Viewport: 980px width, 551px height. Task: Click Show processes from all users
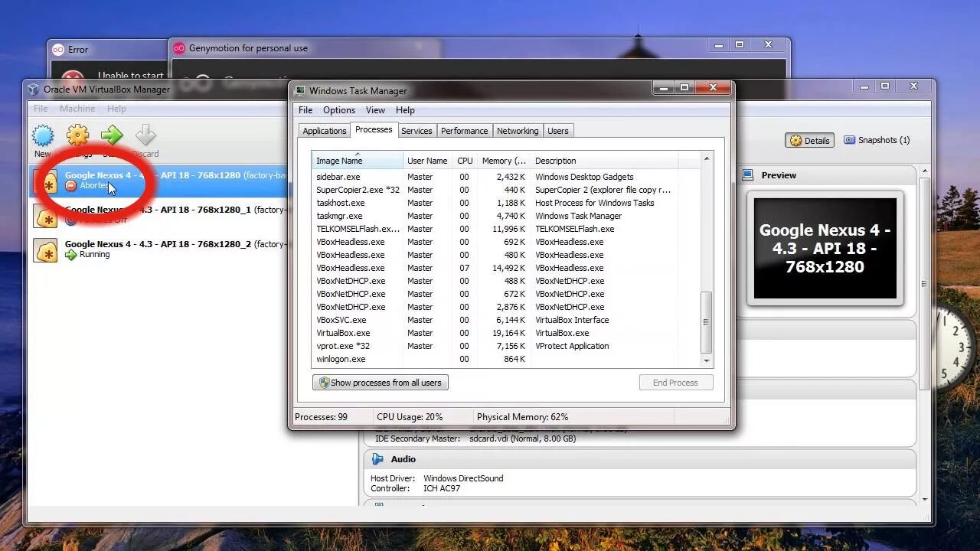(380, 383)
